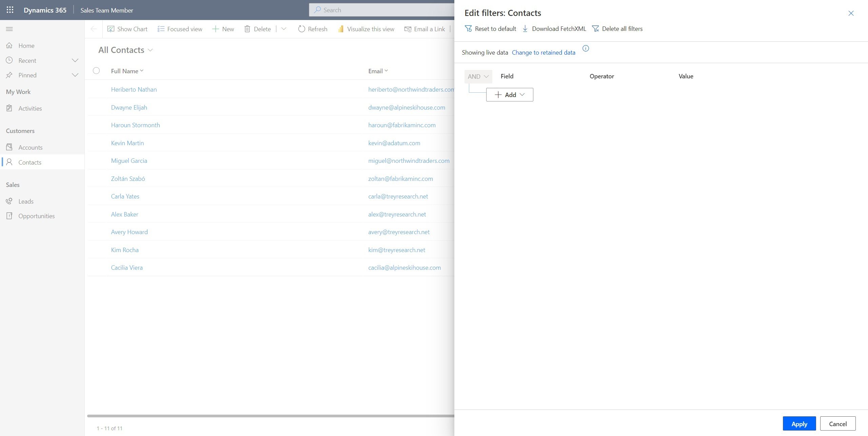Viewport: 868px width, 436px height.
Task: Close the Edit filters panel
Action: (x=851, y=13)
